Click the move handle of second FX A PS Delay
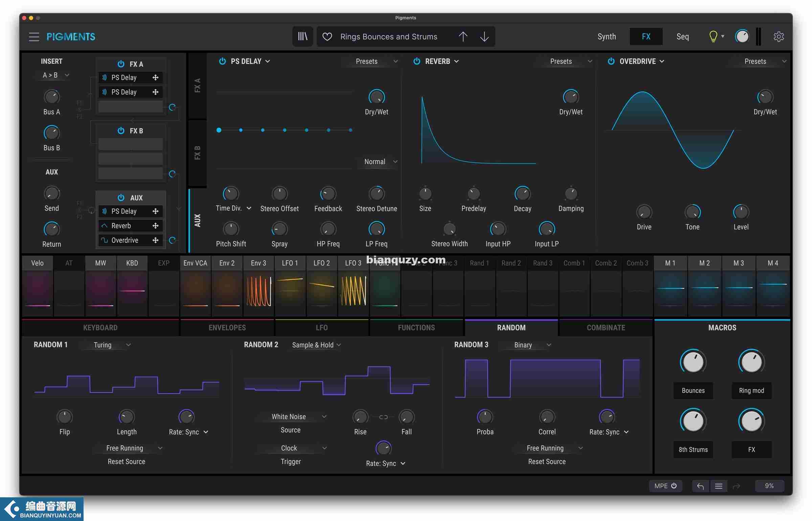 (x=155, y=92)
